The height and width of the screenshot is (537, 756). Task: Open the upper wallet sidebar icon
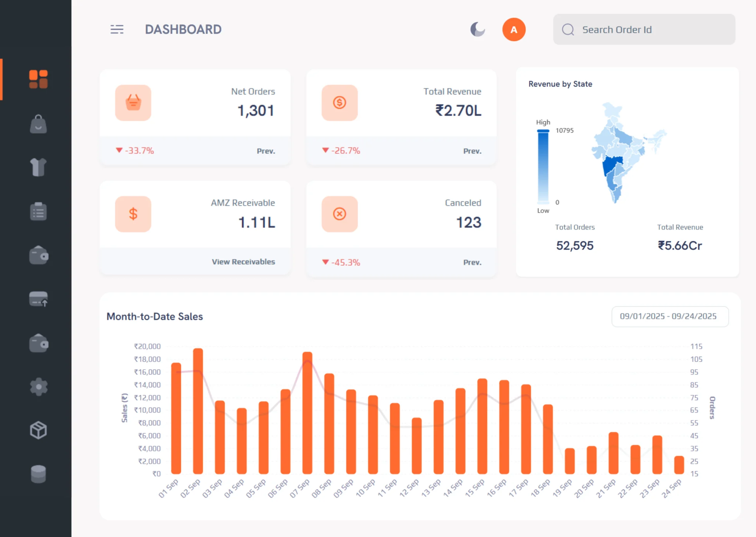[38, 255]
